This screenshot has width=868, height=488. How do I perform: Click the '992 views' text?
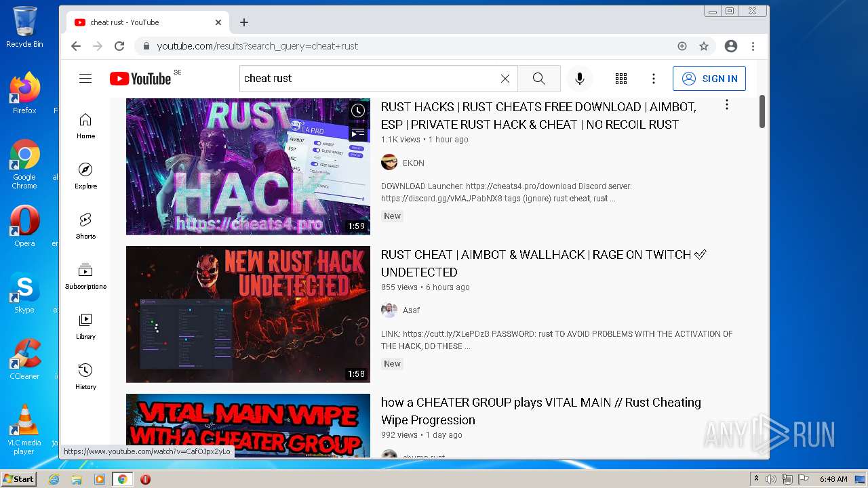(399, 435)
